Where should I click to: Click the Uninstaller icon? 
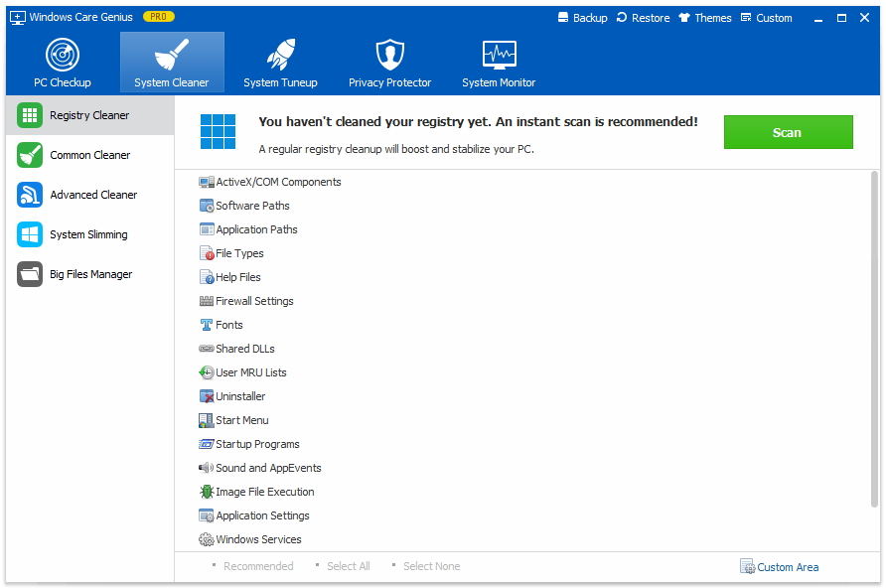click(x=207, y=396)
